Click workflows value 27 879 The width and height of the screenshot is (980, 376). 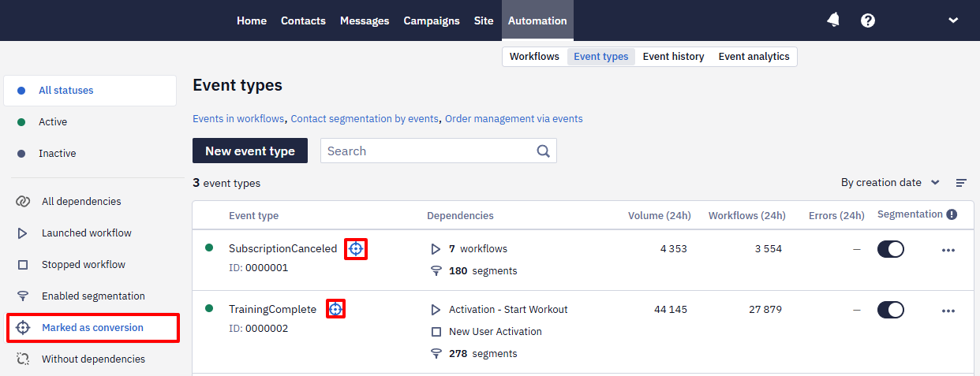[x=765, y=310]
